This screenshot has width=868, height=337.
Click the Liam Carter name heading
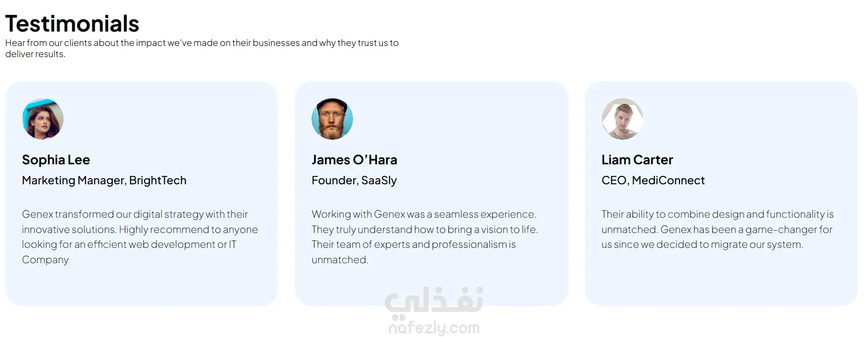[x=637, y=160]
